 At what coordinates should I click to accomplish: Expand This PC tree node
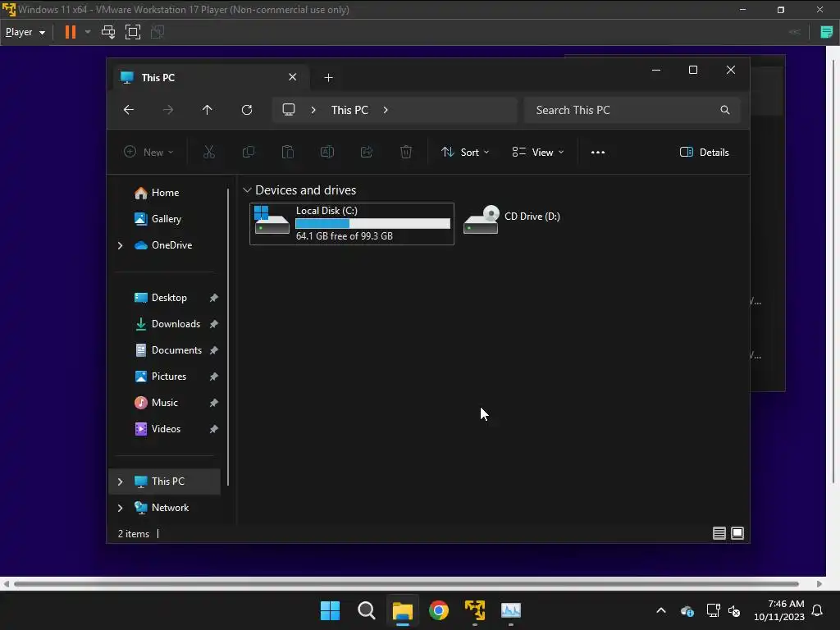click(x=120, y=482)
